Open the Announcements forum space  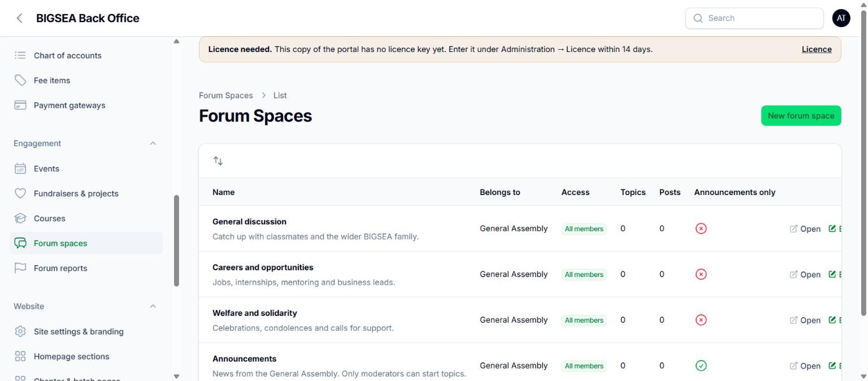[x=805, y=366]
